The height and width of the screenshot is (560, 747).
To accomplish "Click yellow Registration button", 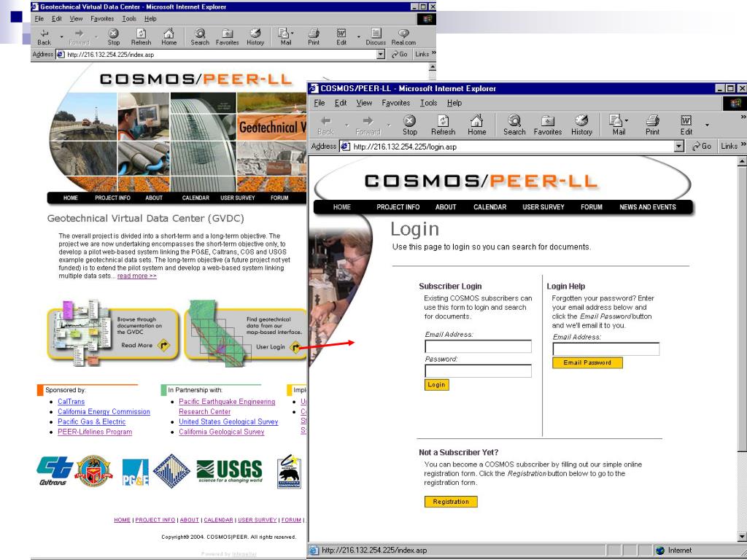I will (451, 502).
